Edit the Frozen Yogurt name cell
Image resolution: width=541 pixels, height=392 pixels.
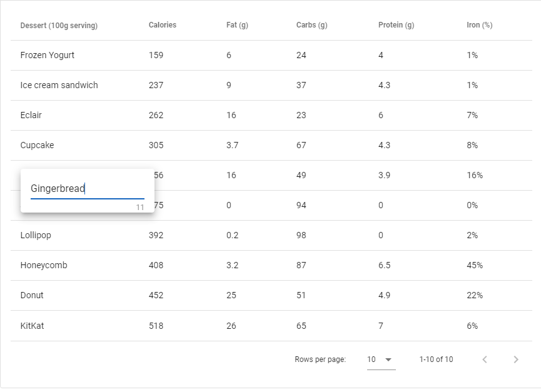pos(48,55)
